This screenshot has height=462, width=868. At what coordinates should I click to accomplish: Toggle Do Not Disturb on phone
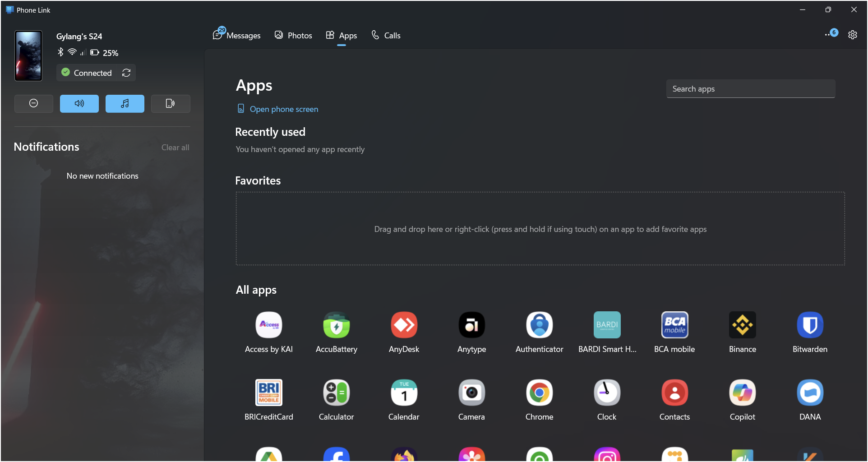click(x=34, y=103)
